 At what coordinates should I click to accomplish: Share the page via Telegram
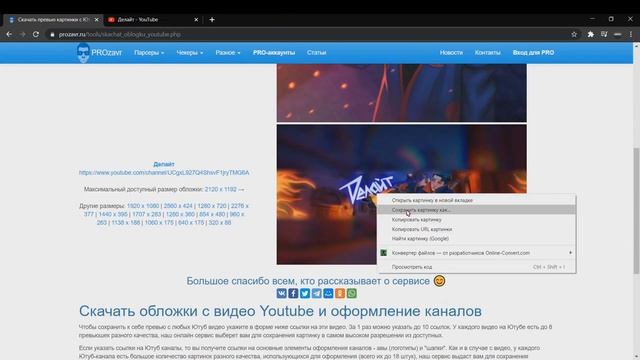tap(317, 293)
